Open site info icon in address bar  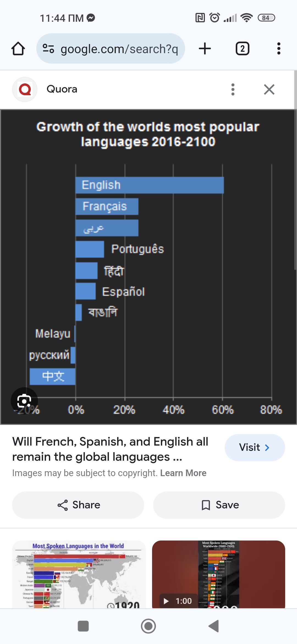48,49
